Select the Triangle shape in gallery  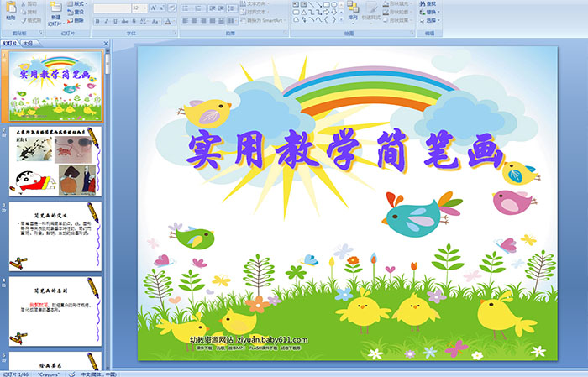(x=304, y=12)
